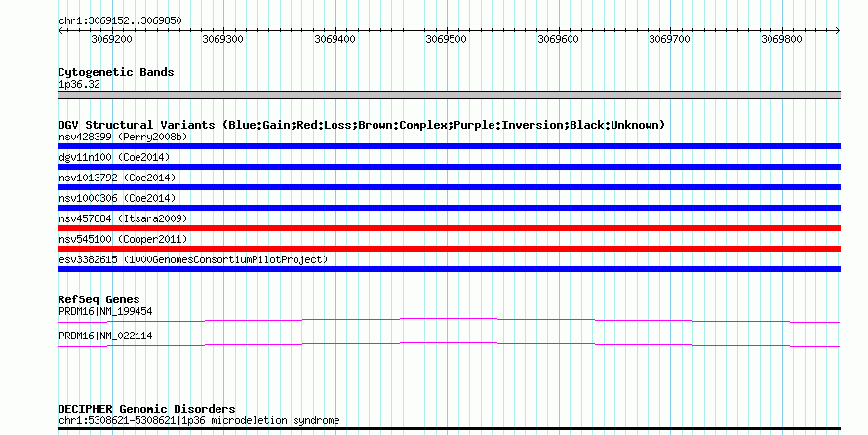The image size is (868, 435).
Task: Select the dgv11n100 (Coe2014) variant bar
Action: pyautogui.click(x=449, y=167)
